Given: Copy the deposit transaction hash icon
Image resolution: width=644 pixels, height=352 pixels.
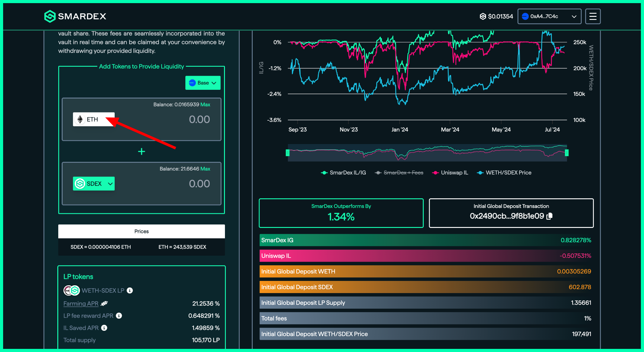Looking at the screenshot, I should tap(550, 216).
